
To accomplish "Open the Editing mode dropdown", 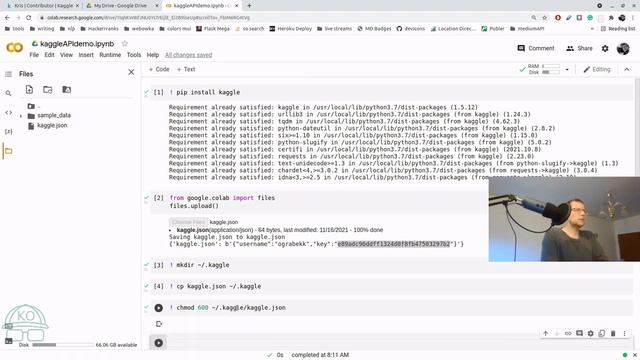I will click(x=597, y=69).
